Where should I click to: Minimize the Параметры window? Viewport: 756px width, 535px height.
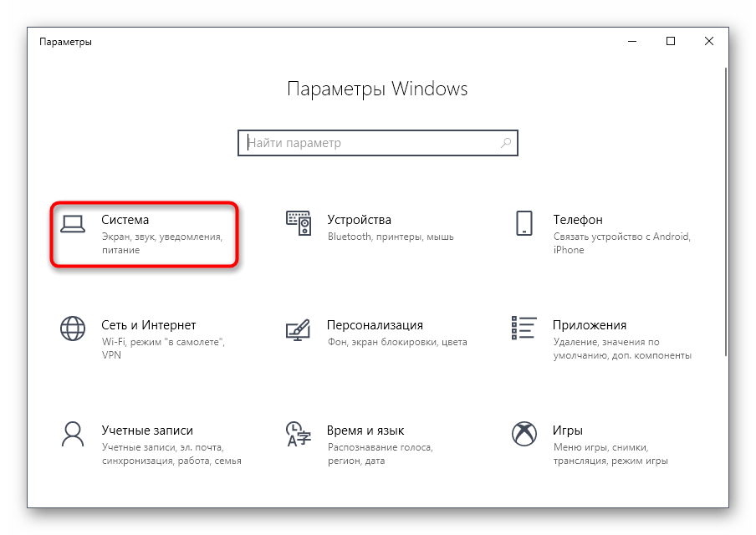(x=632, y=42)
